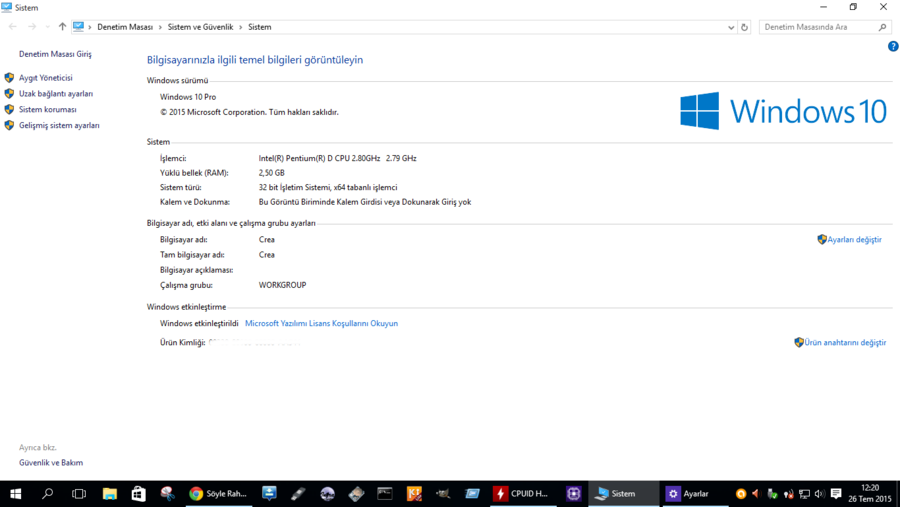The width and height of the screenshot is (900, 507).
Task: Expand chevron after Denetim Masası breadcrumb
Action: [160, 27]
